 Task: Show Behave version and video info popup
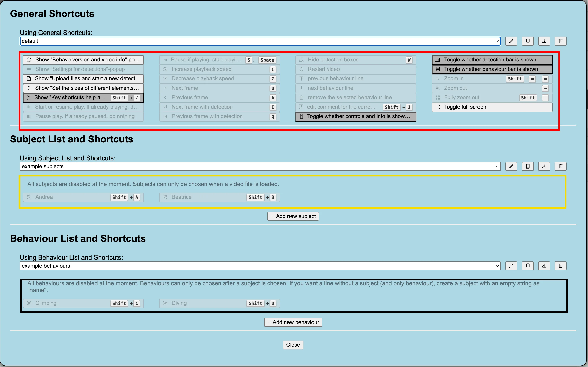pos(83,60)
